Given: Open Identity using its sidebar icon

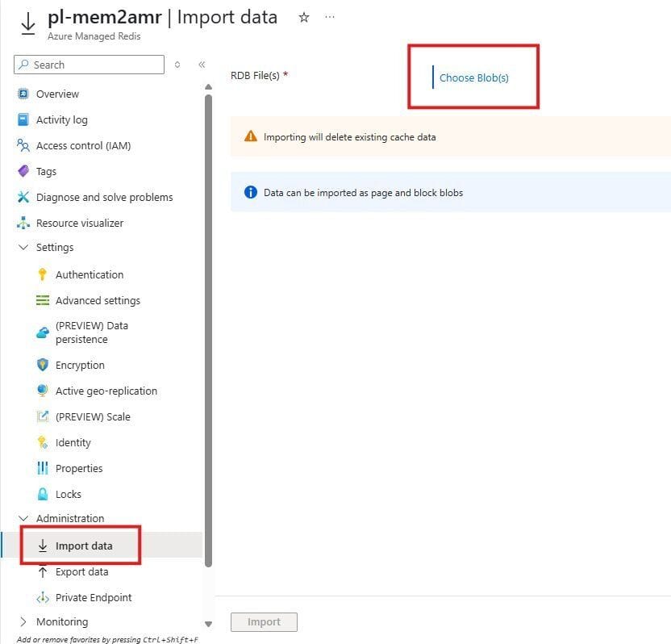Looking at the screenshot, I should (44, 442).
